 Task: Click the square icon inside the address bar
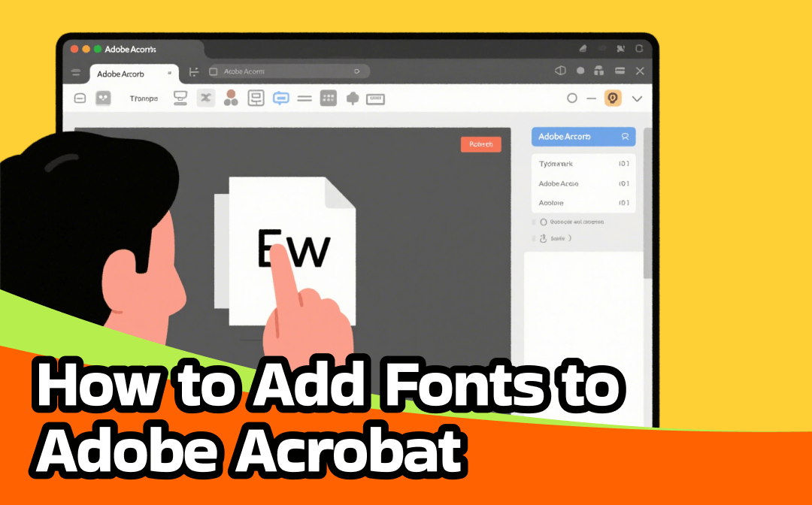click(x=214, y=71)
